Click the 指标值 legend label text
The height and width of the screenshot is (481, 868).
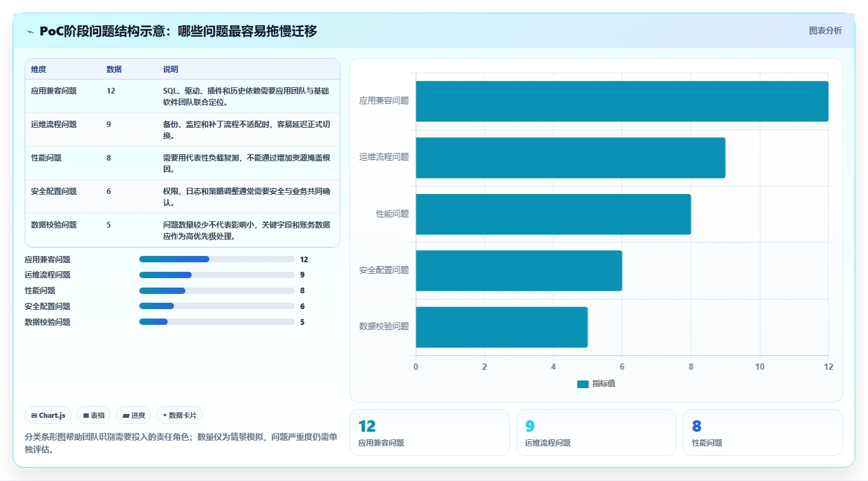[604, 384]
